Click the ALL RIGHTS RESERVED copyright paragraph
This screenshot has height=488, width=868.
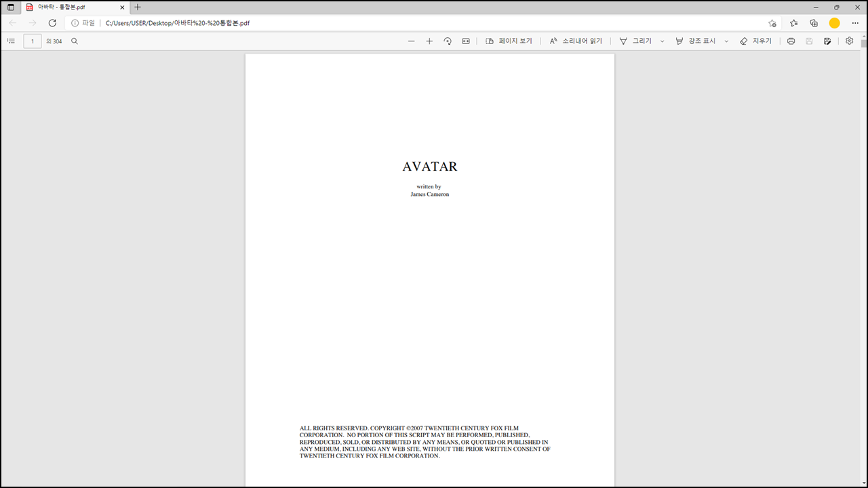(425, 442)
